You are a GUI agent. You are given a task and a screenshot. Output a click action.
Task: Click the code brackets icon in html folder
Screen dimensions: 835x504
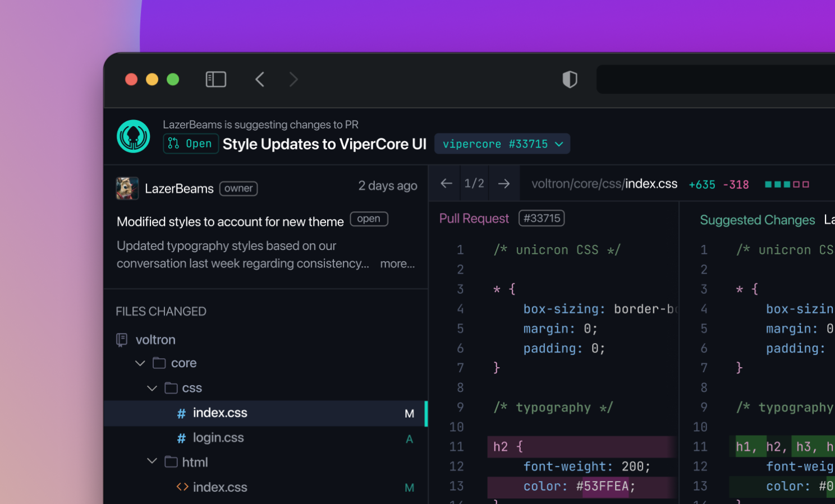[x=182, y=487]
